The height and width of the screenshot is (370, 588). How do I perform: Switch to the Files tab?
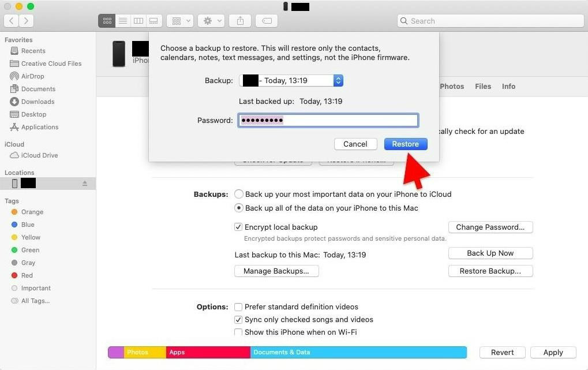(483, 87)
